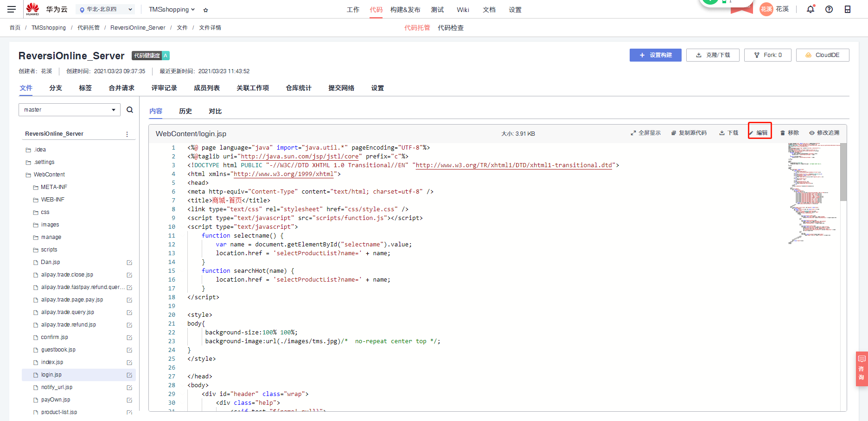
Task: Open the master branch dropdown
Action: 70,110
